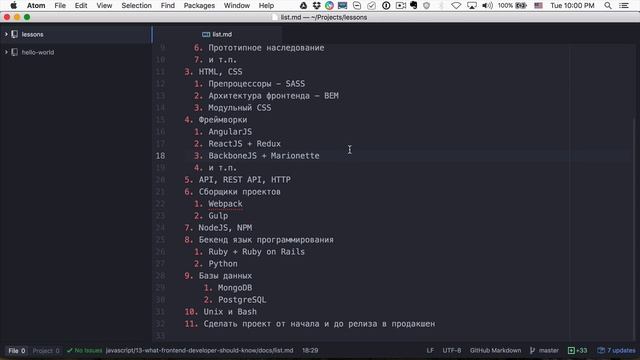Click the Project 0 linter scope button

click(46, 351)
